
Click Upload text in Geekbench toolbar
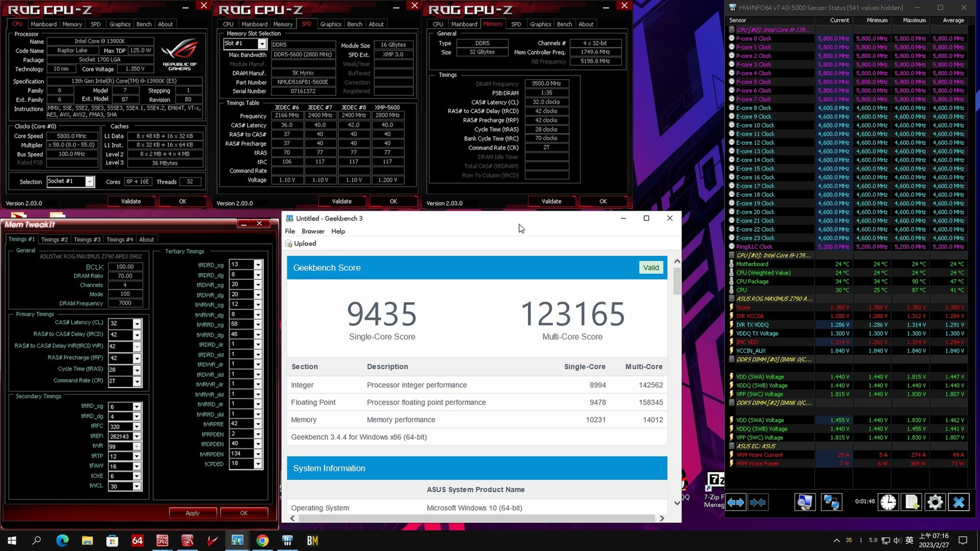coord(305,243)
